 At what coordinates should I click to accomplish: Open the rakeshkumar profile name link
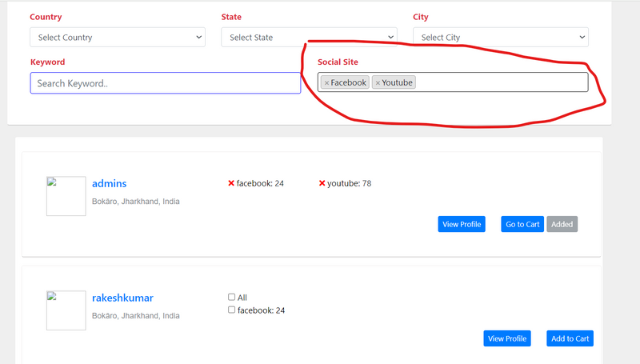pyautogui.click(x=122, y=298)
